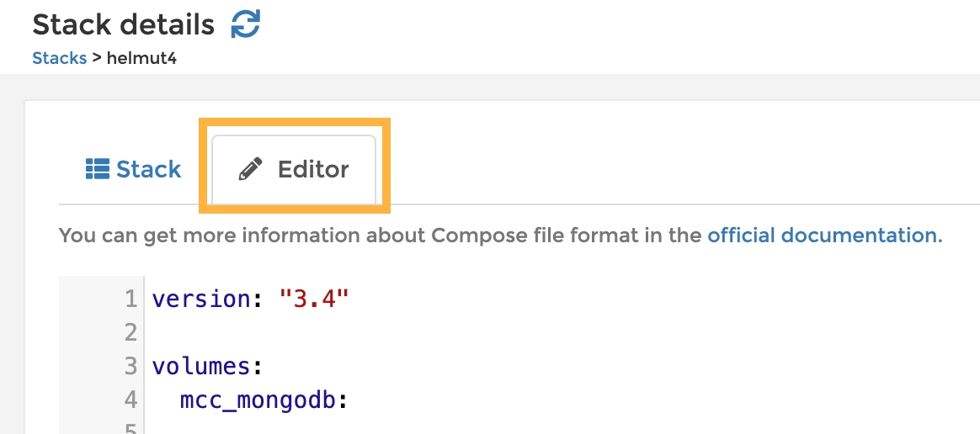Click the list icon on Stack tab

(x=98, y=169)
